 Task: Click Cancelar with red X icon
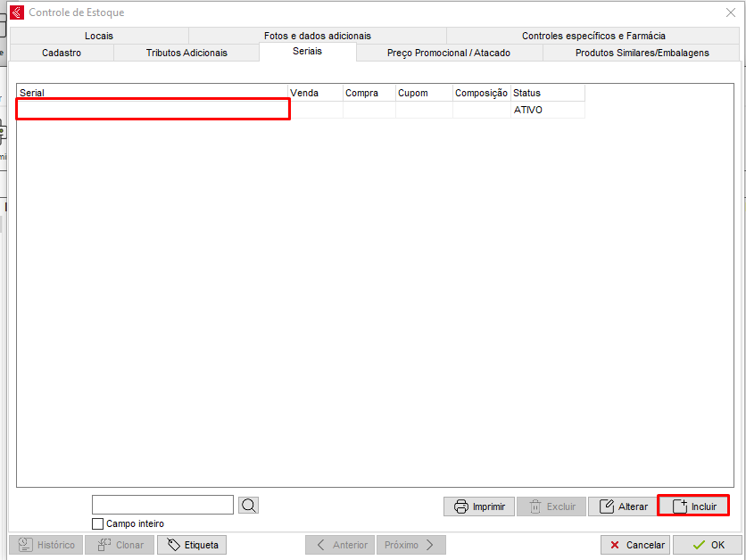click(x=635, y=545)
